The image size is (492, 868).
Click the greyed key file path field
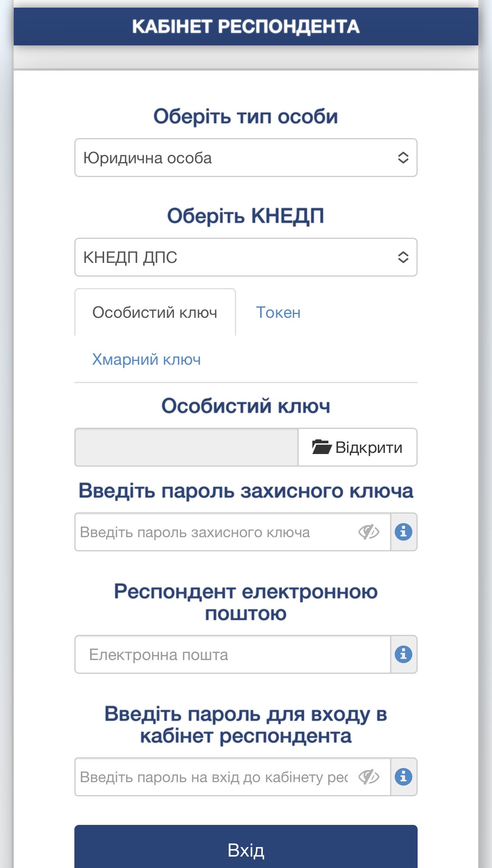pos(186,447)
